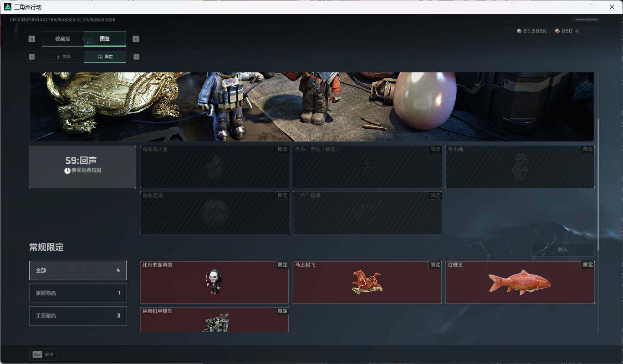Click the 限定 tag on 红鲤王 card
This screenshot has height=364, width=623.
click(x=588, y=265)
